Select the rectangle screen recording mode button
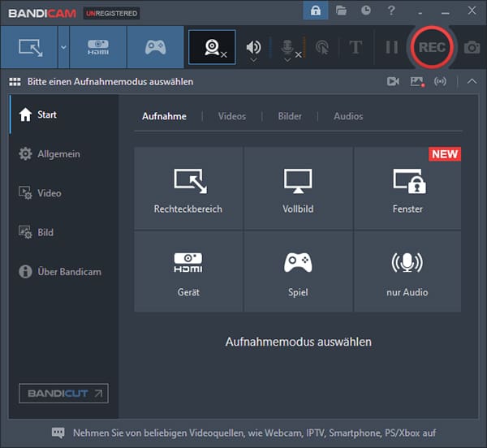487x448 pixels. 29,47
